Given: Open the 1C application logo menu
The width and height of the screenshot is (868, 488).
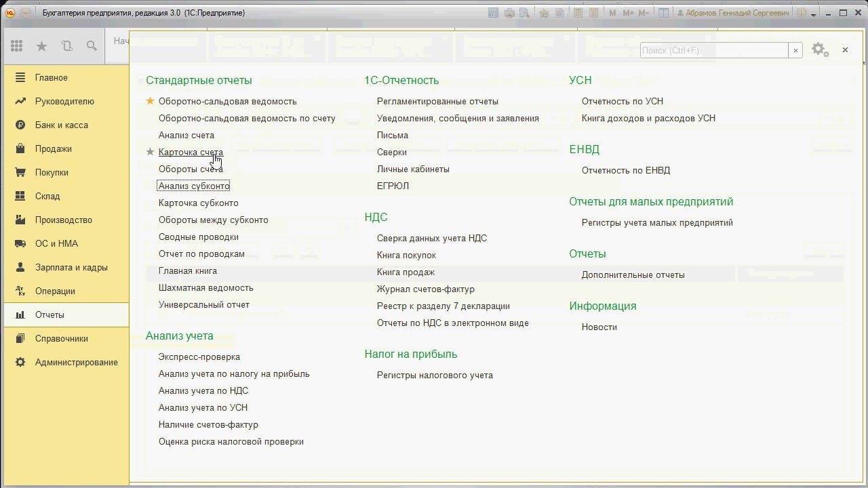Looking at the screenshot, I should pyautogui.click(x=10, y=13).
